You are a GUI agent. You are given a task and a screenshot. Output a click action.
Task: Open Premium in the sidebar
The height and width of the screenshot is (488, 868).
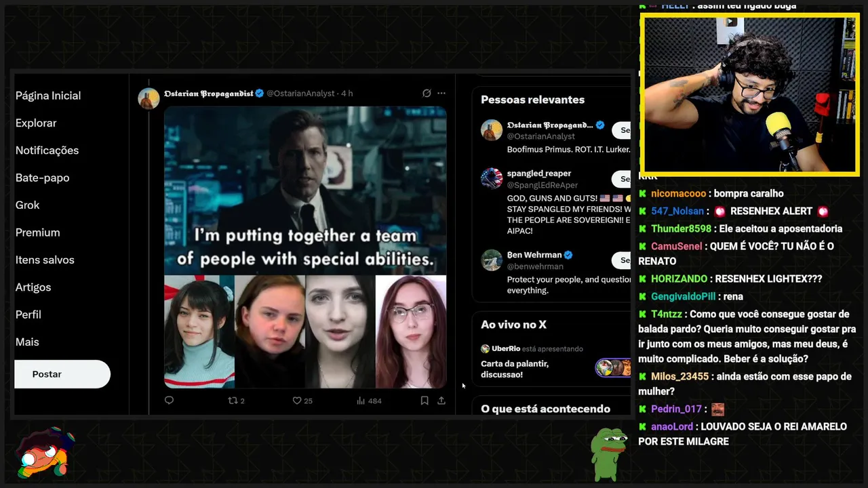(38, 232)
